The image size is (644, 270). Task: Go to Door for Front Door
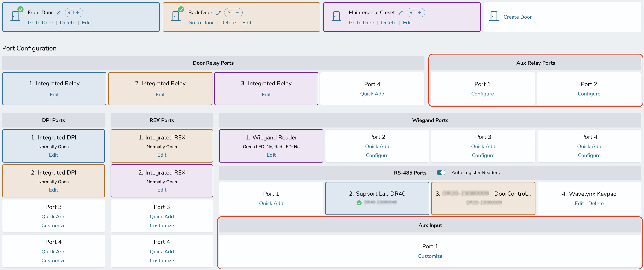tap(41, 22)
